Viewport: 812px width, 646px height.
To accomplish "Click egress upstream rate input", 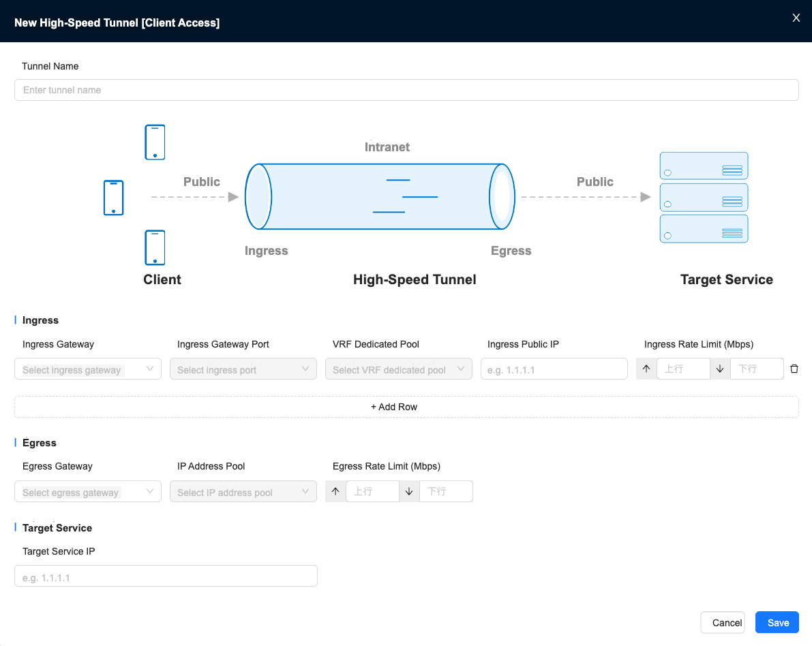I will (x=372, y=492).
